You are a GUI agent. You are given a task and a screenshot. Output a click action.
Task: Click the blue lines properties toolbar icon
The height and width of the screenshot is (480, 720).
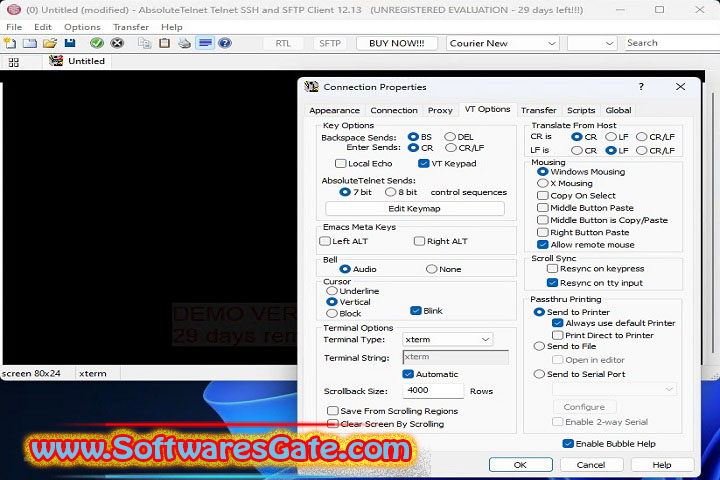205,43
